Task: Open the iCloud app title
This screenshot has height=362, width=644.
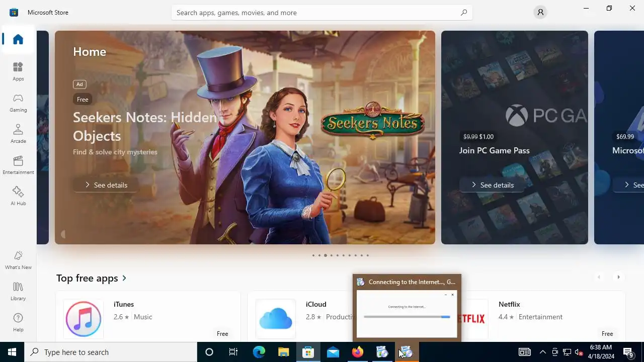Action: click(316, 304)
